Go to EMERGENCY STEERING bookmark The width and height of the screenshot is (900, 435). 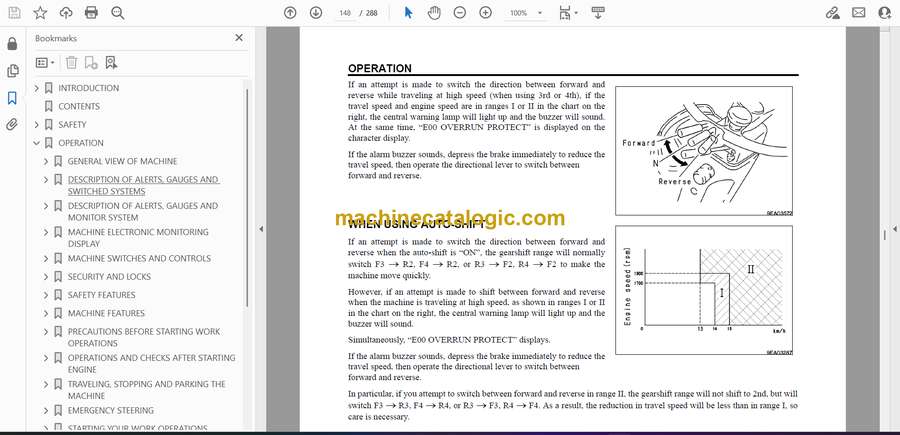tap(111, 410)
